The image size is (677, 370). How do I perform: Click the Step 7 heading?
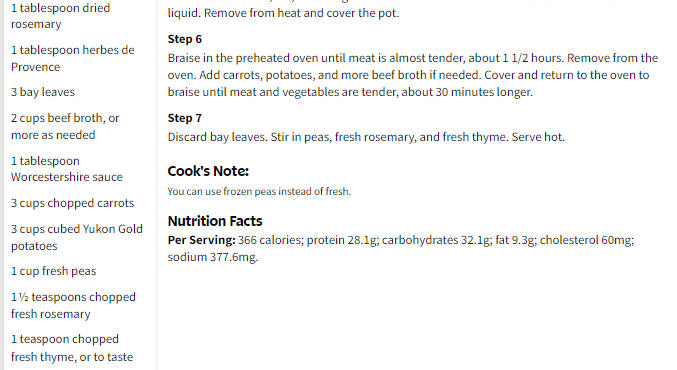(x=184, y=118)
